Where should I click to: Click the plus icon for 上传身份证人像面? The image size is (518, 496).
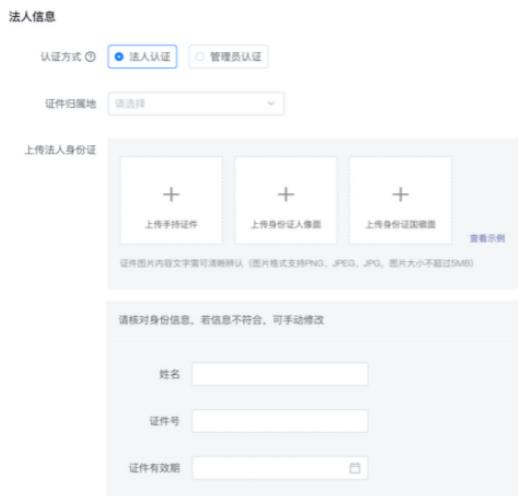pos(286,194)
